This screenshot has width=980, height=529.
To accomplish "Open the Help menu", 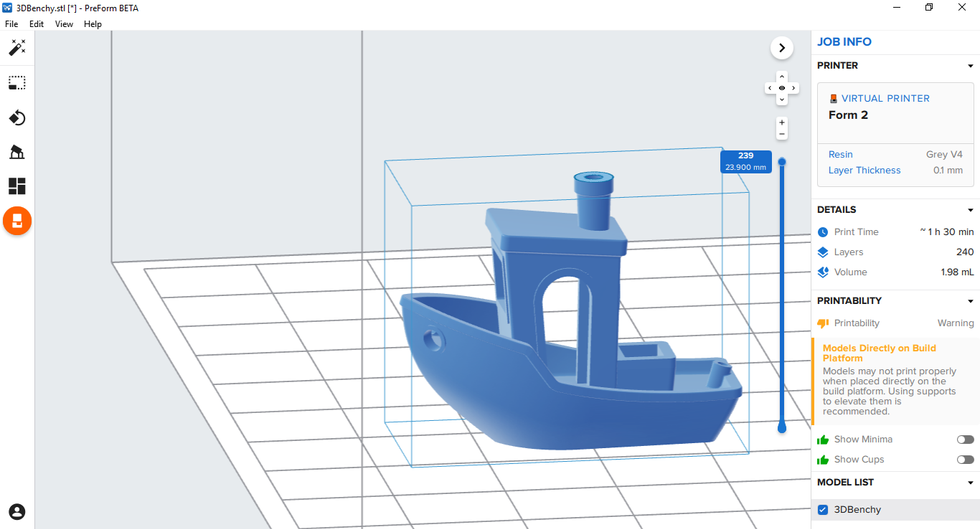I will 92,24.
